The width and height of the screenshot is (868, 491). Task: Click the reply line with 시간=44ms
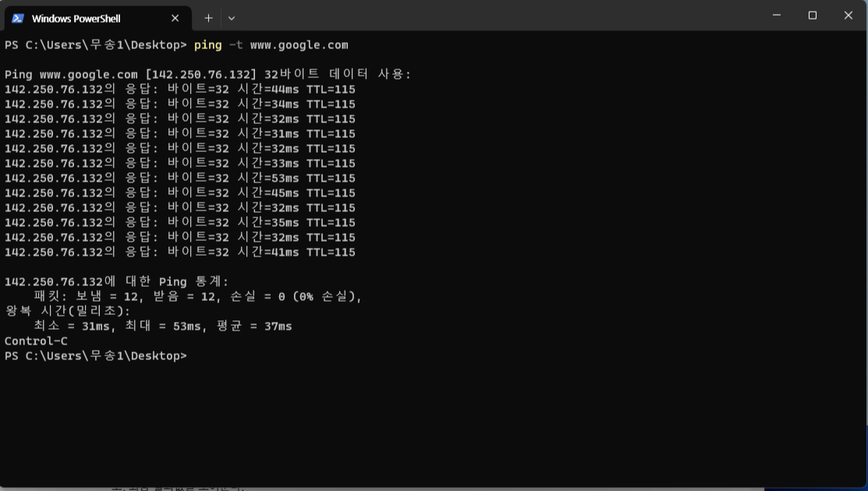pyautogui.click(x=180, y=90)
